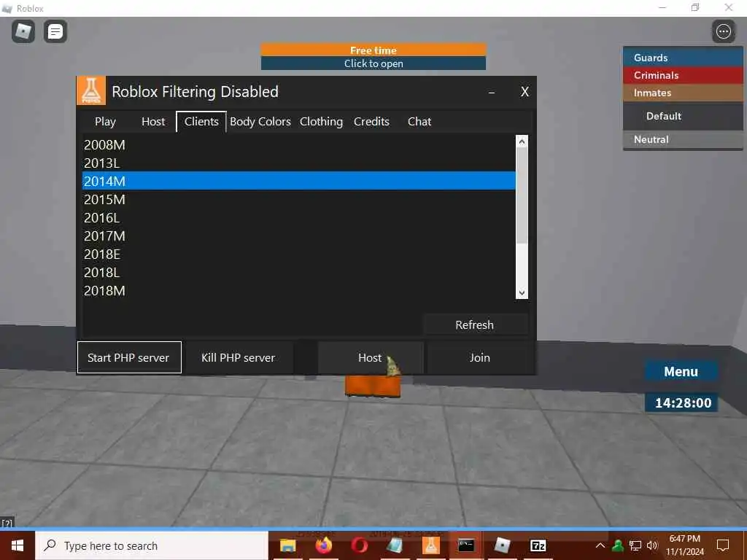This screenshot has height=560, width=747.
Task: Launch Opera browser from taskbar
Action: coord(359,545)
